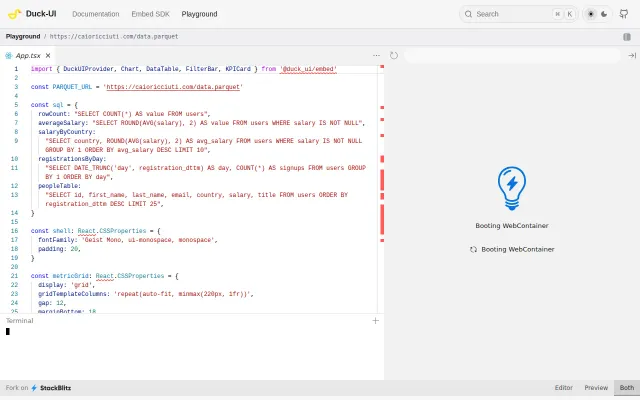
Task: Click the averageSalary key in code
Action: (63, 123)
